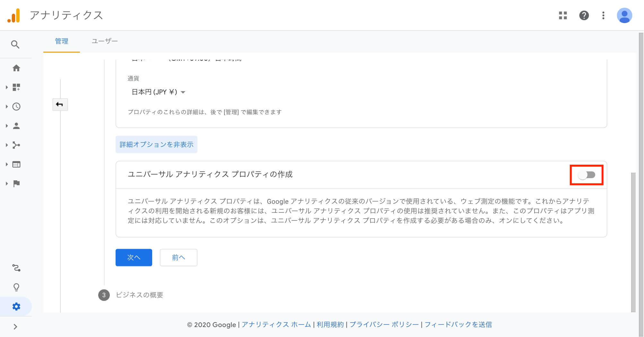Switch to the 管理 tab

pos(62,41)
